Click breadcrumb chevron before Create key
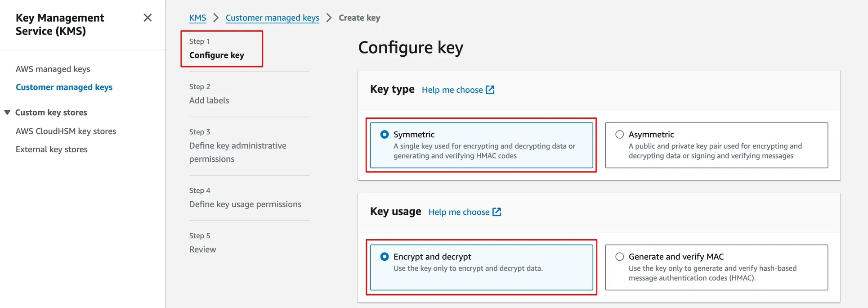The image size is (868, 308). (x=329, y=18)
